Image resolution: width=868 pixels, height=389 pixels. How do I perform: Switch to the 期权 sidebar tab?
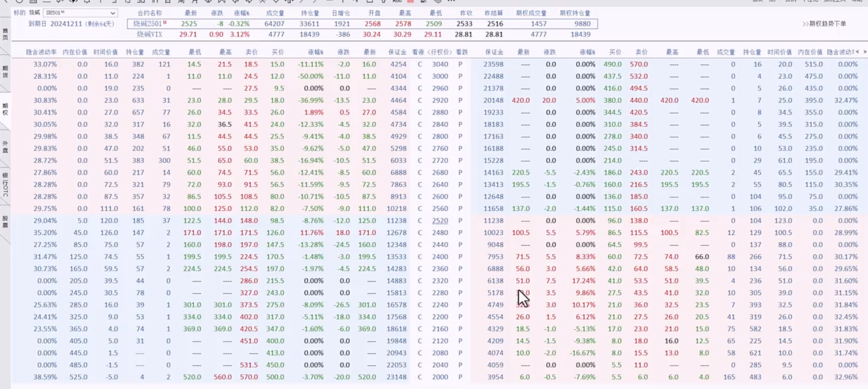pyautogui.click(x=5, y=109)
